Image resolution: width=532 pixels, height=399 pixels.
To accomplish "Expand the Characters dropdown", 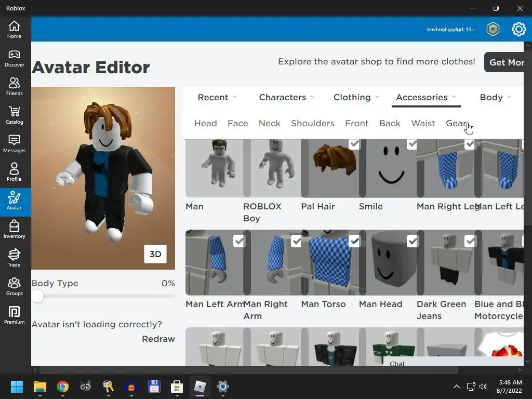I will pyautogui.click(x=287, y=97).
